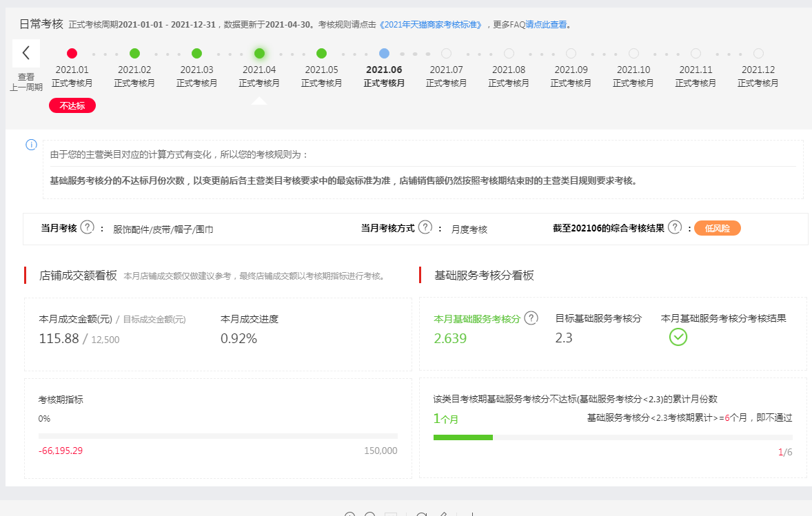Viewport: 812px width, 516px height.
Task: Select the 2021.10 empty timeline dot
Action: tap(634, 53)
